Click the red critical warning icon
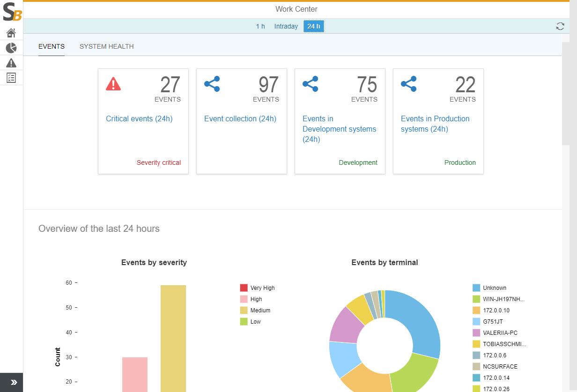577x392 pixels. coord(113,84)
